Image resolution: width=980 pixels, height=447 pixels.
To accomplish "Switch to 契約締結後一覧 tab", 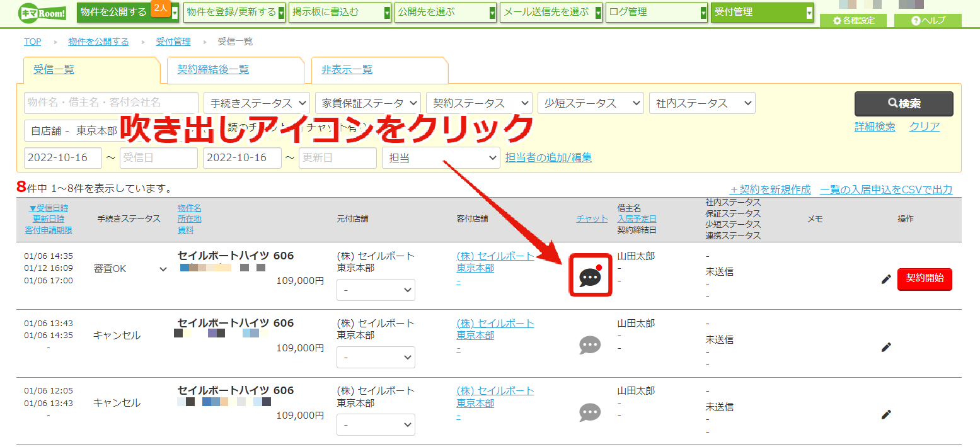I will pyautogui.click(x=236, y=70).
